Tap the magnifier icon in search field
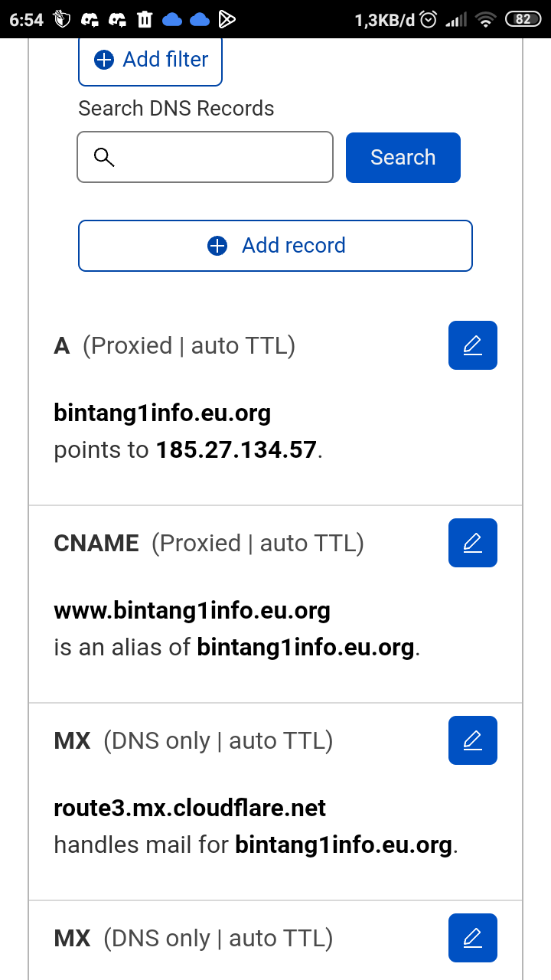551x980 pixels. click(x=104, y=158)
